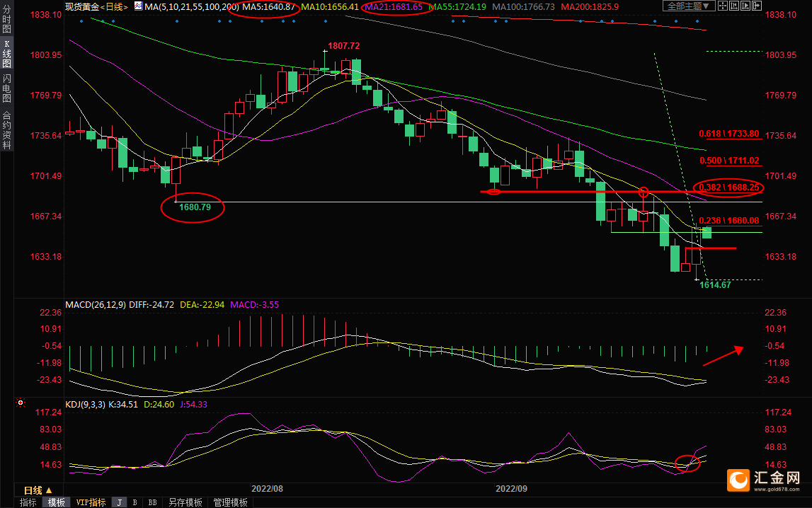Toggle the B template button
Image resolution: width=812 pixels, height=508 pixels.
(x=135, y=502)
